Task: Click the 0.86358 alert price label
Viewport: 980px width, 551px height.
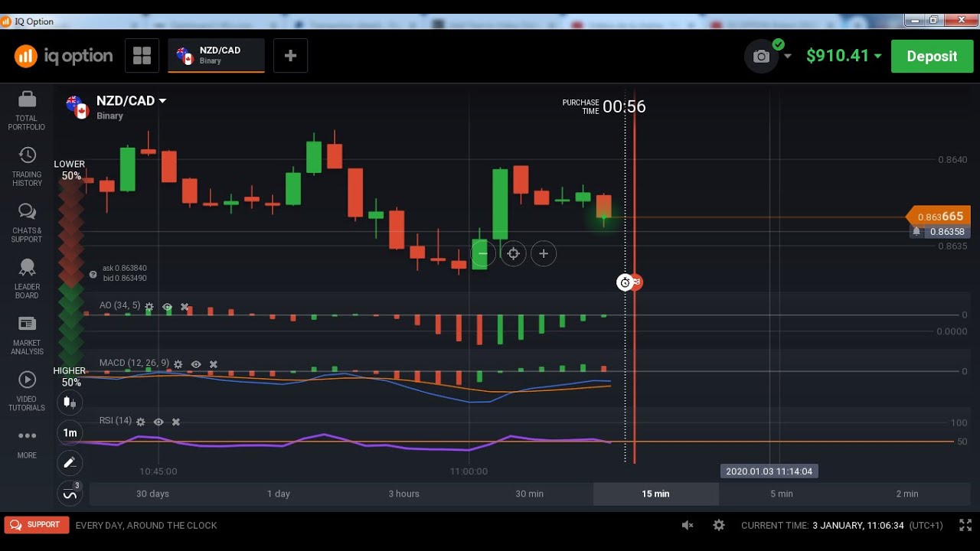Action: [947, 232]
